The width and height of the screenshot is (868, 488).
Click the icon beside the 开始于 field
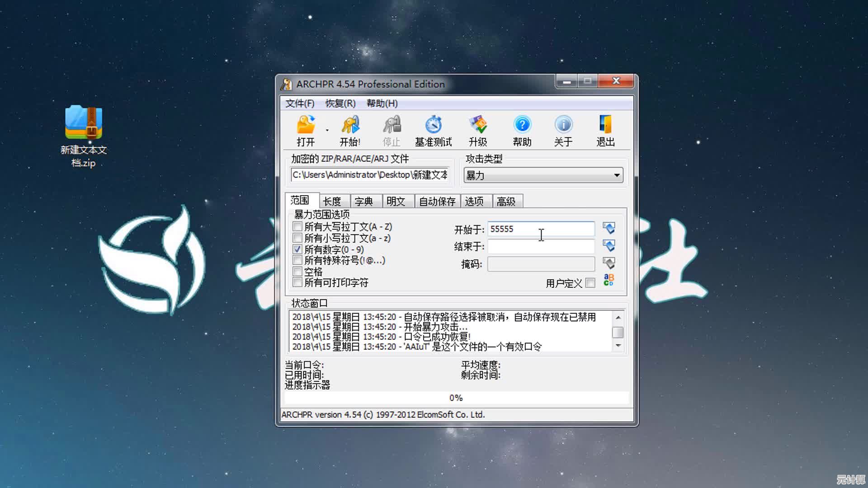click(x=609, y=228)
